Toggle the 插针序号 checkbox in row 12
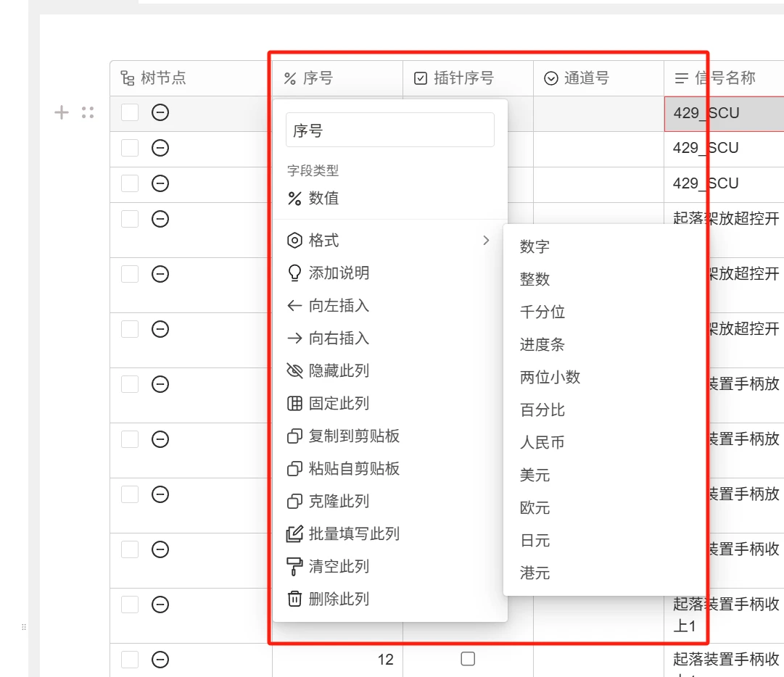Viewport: 784px width, 677px height. tap(468, 659)
